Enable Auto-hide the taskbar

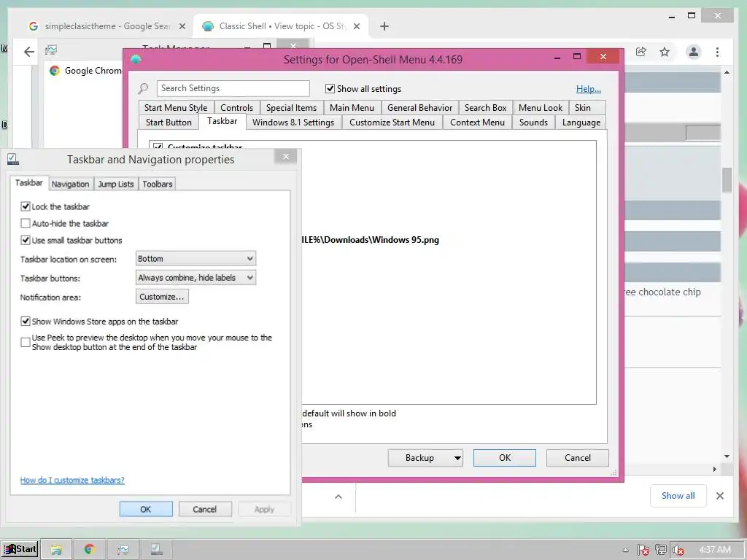tap(26, 223)
